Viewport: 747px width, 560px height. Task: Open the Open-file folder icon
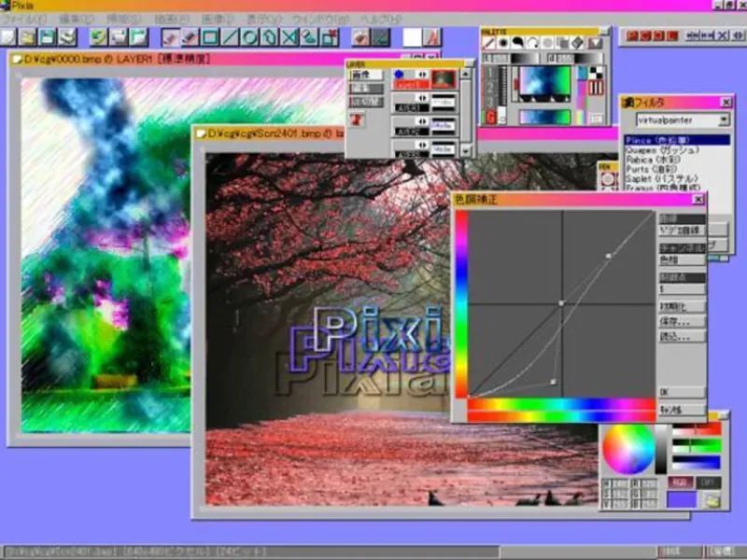tap(28, 37)
